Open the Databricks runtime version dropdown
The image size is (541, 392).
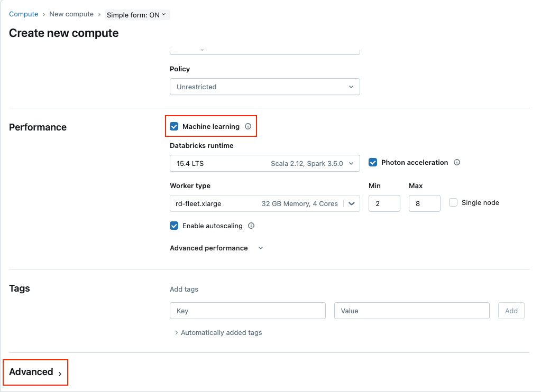point(264,164)
